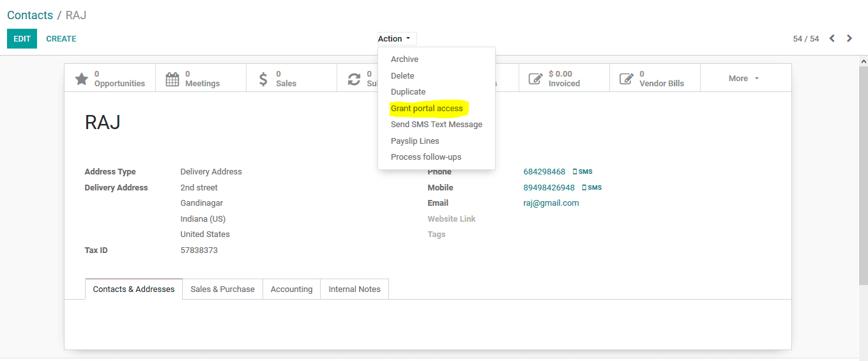Click the Invoiced pencil icon
The width and height of the screenshot is (868, 361).
pyautogui.click(x=535, y=79)
